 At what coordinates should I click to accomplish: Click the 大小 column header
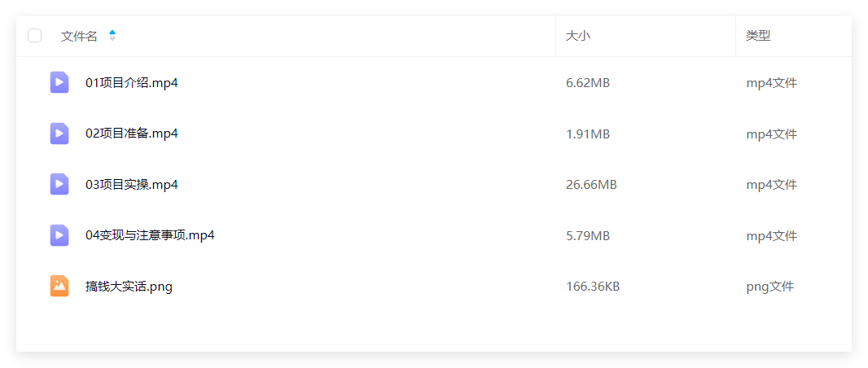click(x=578, y=37)
